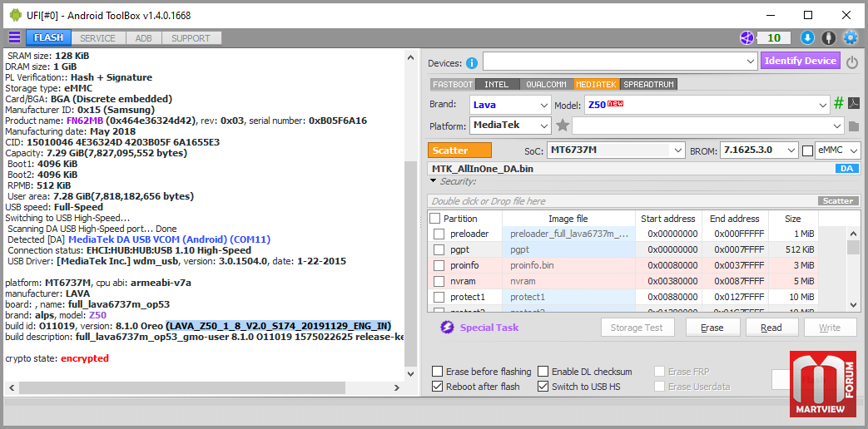
Task: Click the Start address column header
Action: pyautogui.click(x=667, y=219)
